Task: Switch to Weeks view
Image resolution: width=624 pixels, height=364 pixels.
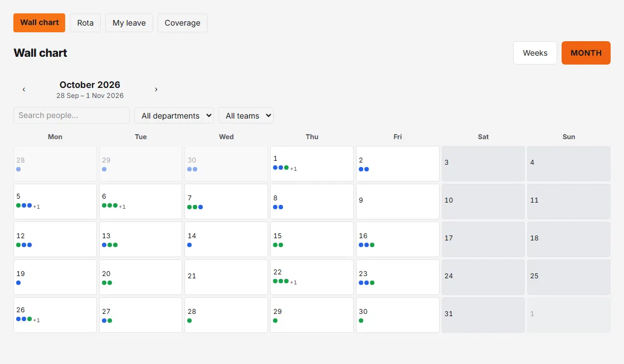Action: click(x=535, y=53)
